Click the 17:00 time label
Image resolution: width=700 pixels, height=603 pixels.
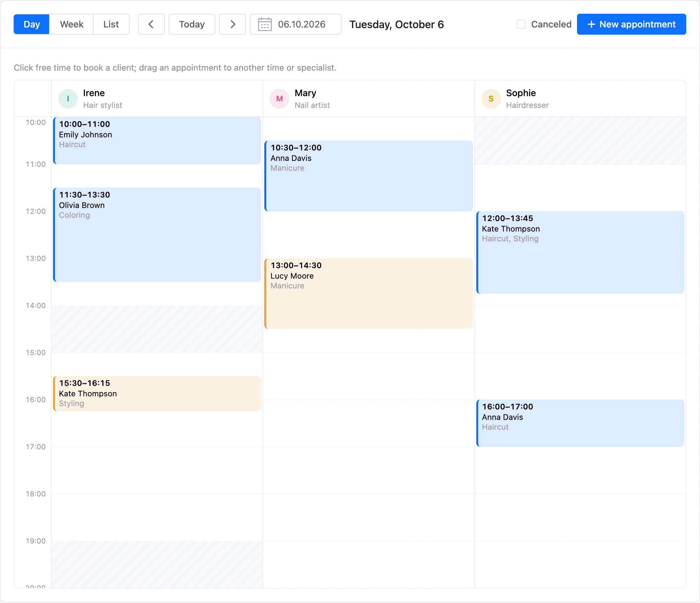[35, 447]
